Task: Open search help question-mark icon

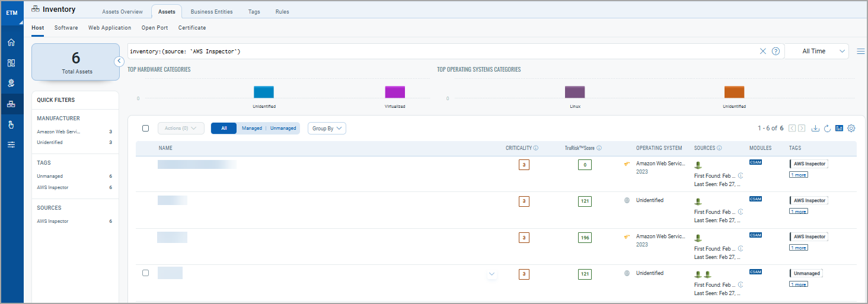Action: point(776,51)
